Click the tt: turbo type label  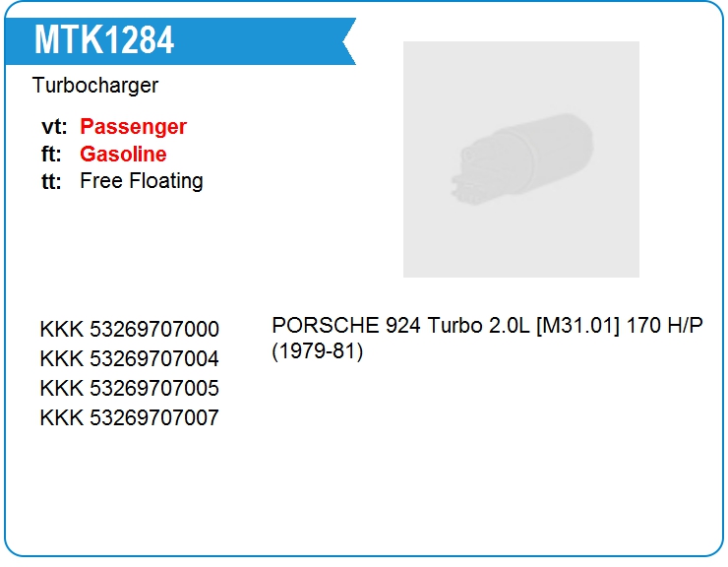51,181
